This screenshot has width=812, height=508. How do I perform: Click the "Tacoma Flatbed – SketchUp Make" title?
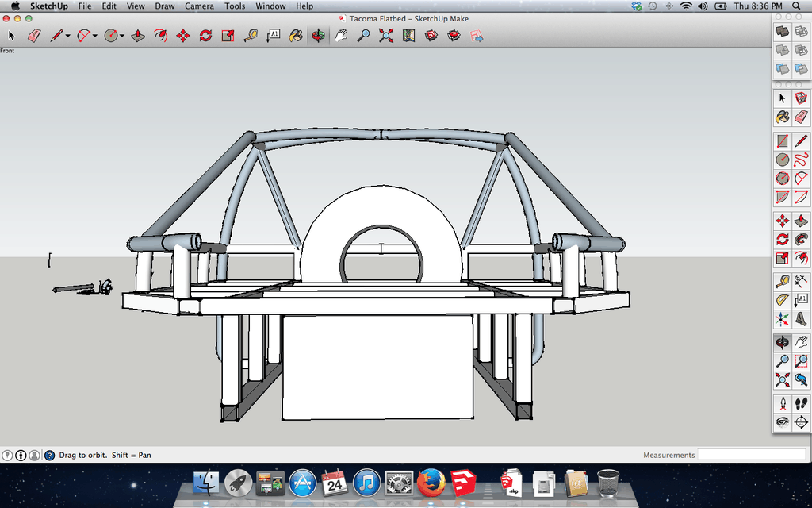click(x=408, y=19)
